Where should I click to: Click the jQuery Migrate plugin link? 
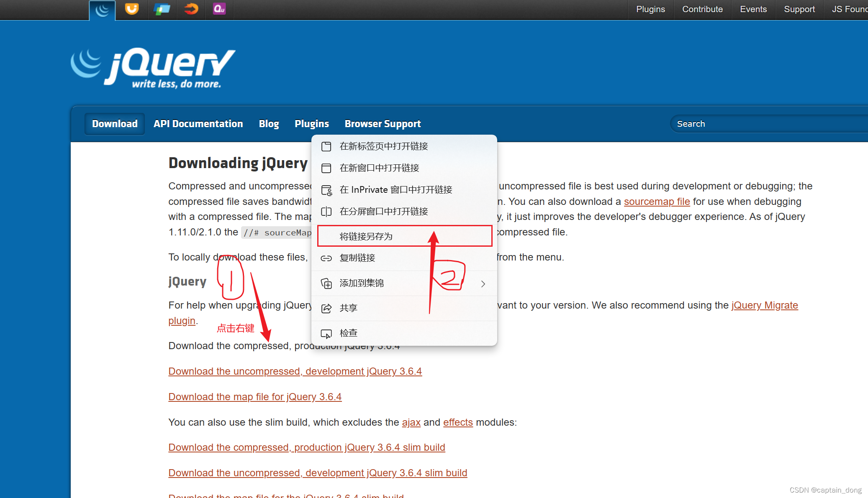pos(764,305)
